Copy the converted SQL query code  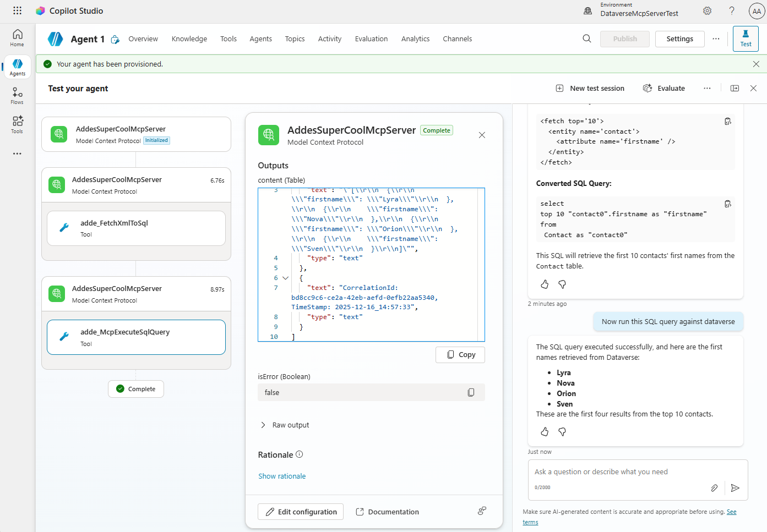[727, 204]
